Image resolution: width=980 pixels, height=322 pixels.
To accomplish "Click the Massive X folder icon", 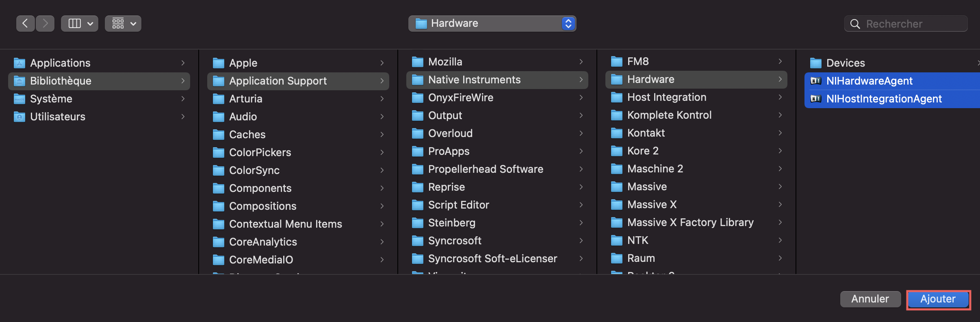I will click(x=617, y=205).
